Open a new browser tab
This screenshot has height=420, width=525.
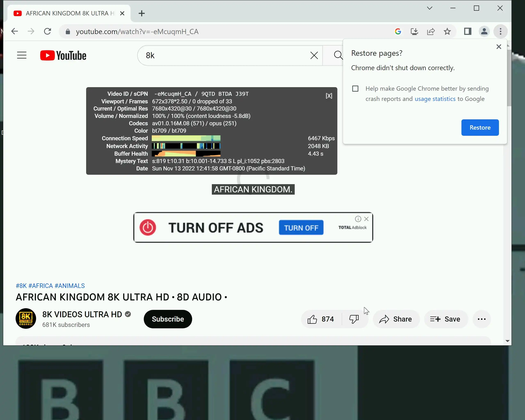click(142, 13)
